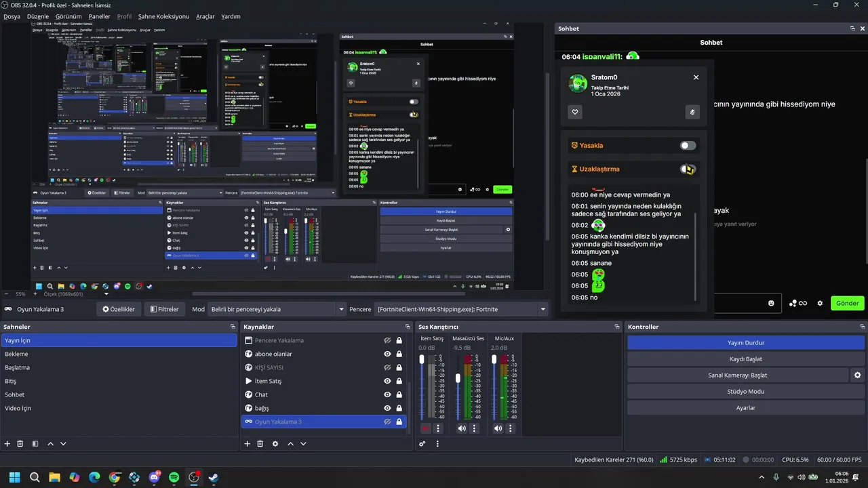Move scene down in Sahneler panel

tap(63, 444)
